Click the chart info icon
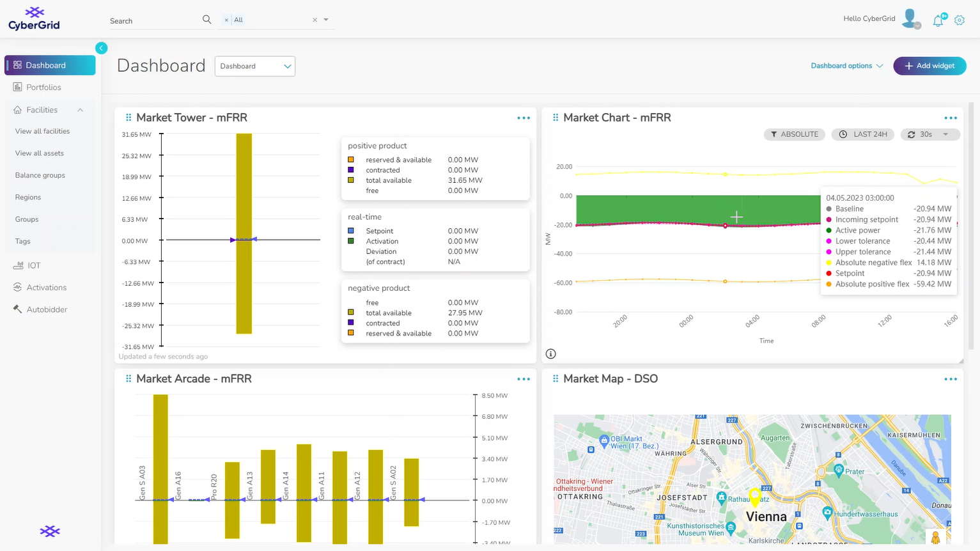The image size is (980, 551). [x=551, y=354]
